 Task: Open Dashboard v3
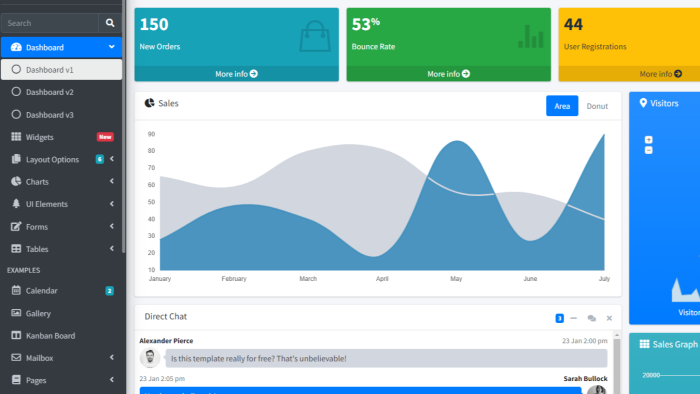tap(62, 115)
